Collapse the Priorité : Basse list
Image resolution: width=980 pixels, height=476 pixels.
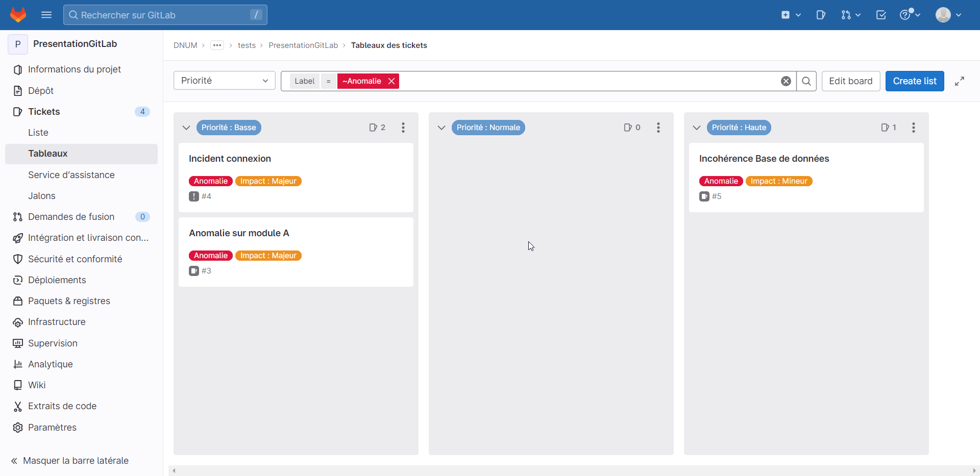coord(186,128)
